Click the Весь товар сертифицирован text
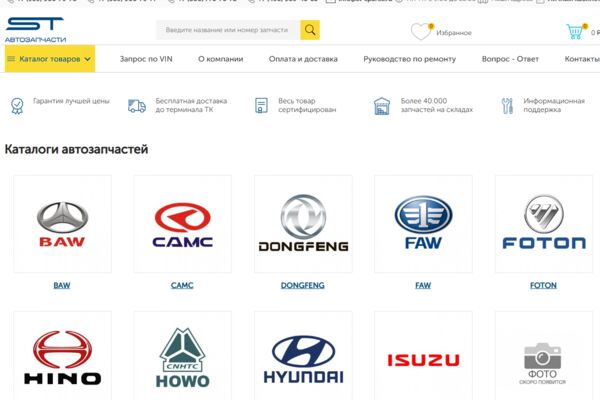600x400 pixels. (x=307, y=105)
